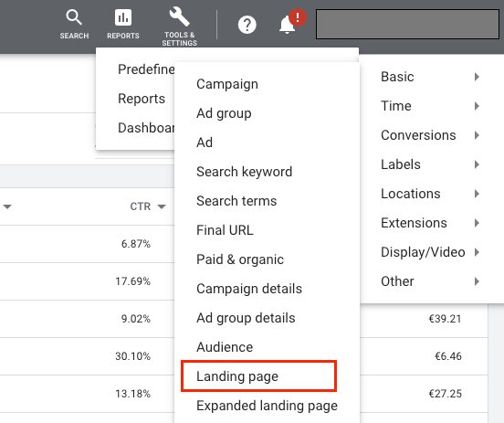504x423 pixels.
Task: Select the Dashboards menu entry
Action: point(146,128)
